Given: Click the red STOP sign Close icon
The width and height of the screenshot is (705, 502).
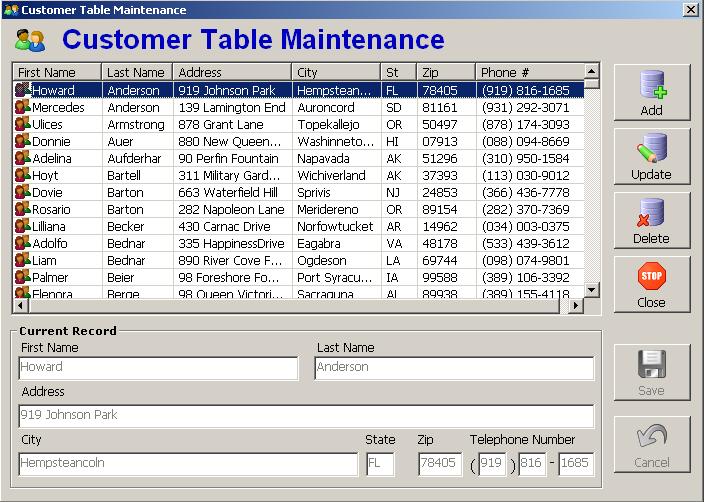Looking at the screenshot, I should tap(651, 276).
